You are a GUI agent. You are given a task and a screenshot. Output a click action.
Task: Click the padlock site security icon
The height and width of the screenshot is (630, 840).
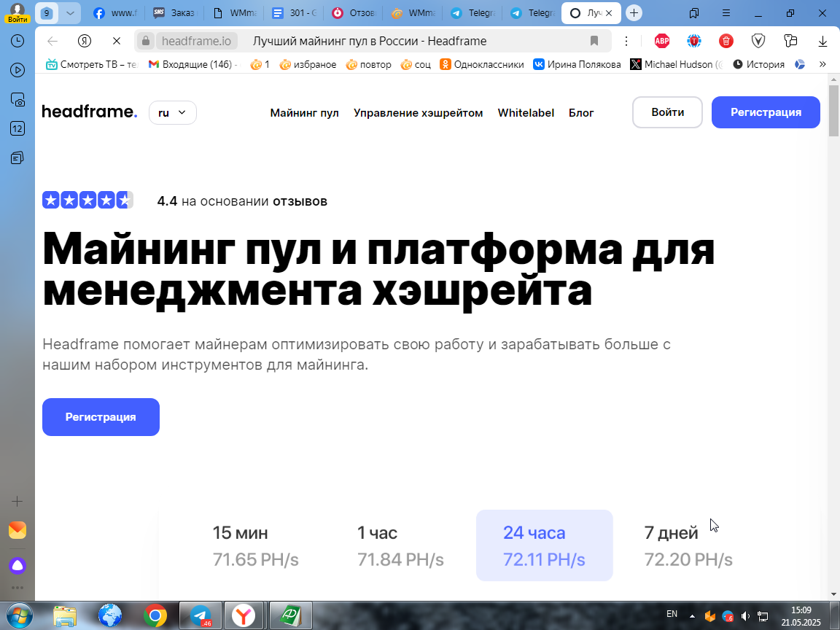[x=145, y=42]
